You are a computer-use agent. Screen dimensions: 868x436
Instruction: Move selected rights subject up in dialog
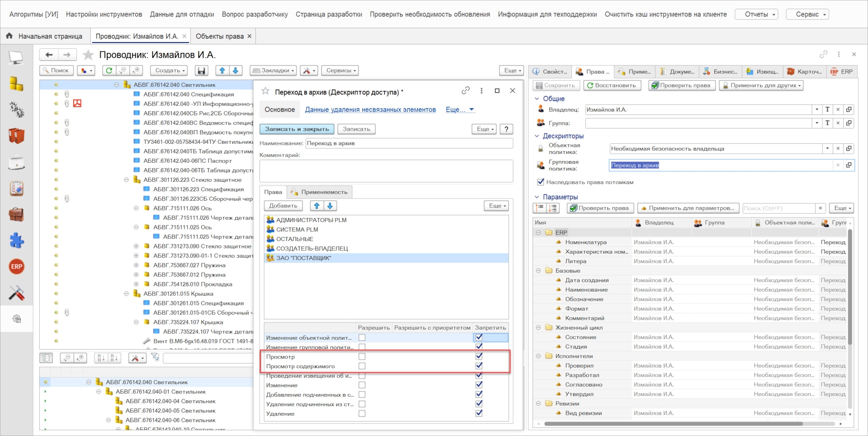(317, 206)
